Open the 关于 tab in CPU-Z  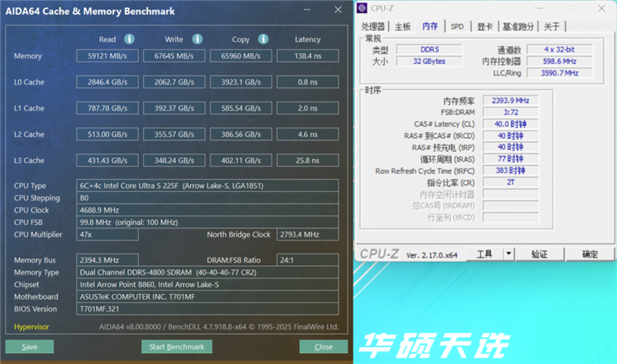(552, 26)
